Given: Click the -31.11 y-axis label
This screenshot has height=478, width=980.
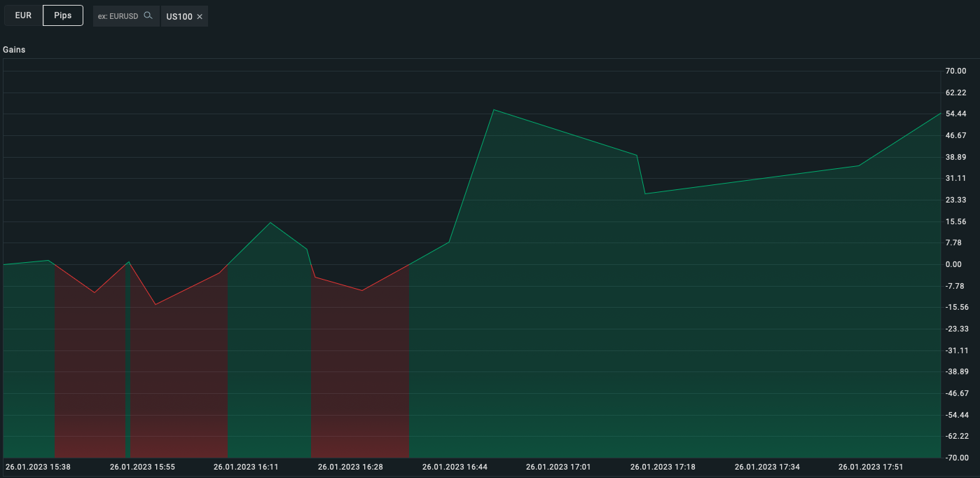Looking at the screenshot, I should click(x=957, y=350).
